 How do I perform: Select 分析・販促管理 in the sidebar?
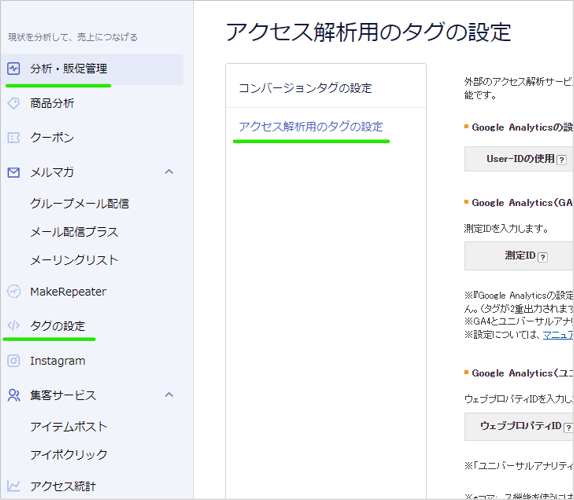pos(92,69)
